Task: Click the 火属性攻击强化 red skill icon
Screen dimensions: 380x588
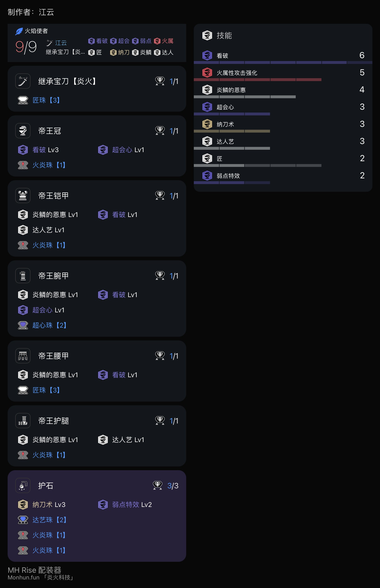Action: (207, 73)
